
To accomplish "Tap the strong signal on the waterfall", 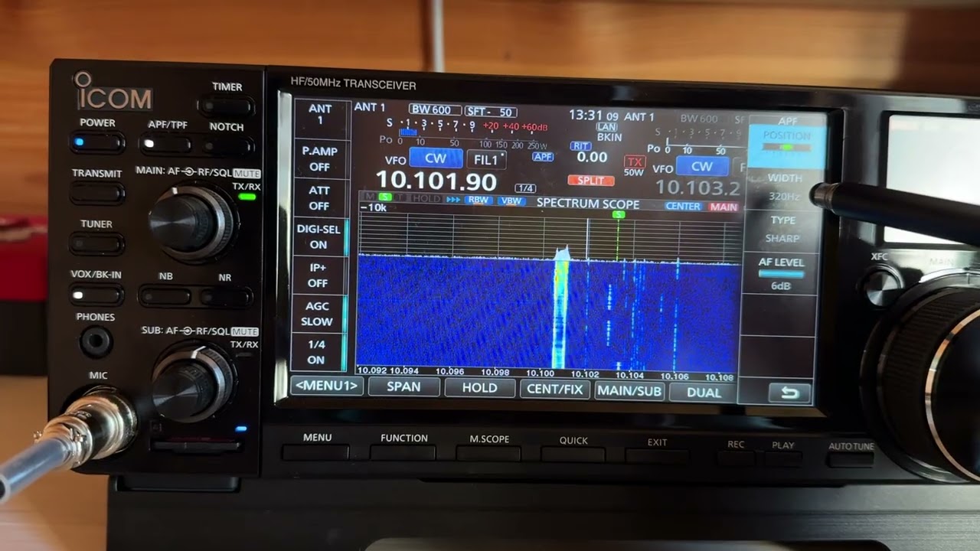I will [561, 314].
